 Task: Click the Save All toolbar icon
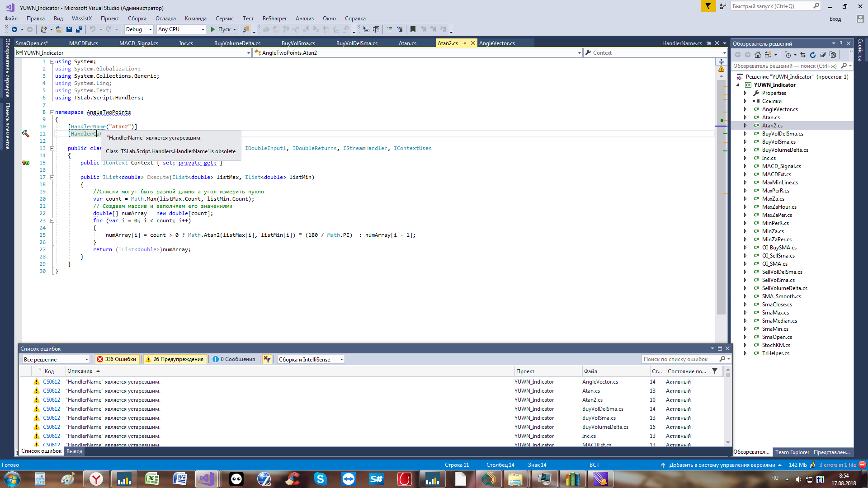tap(79, 29)
